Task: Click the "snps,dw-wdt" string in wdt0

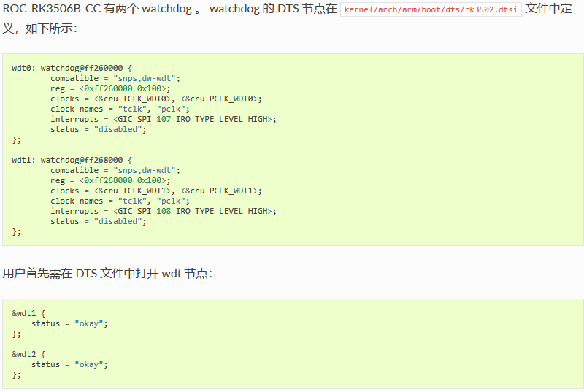Action: pyautogui.click(x=144, y=78)
